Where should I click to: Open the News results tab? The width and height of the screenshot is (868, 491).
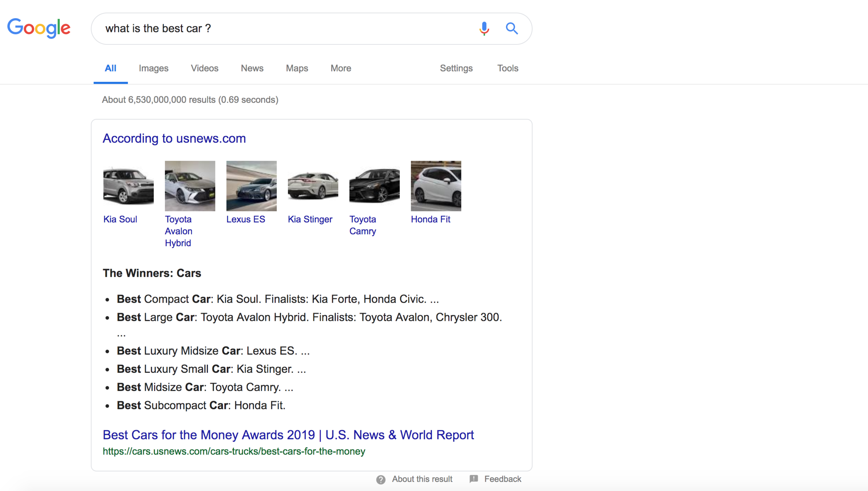click(x=252, y=68)
